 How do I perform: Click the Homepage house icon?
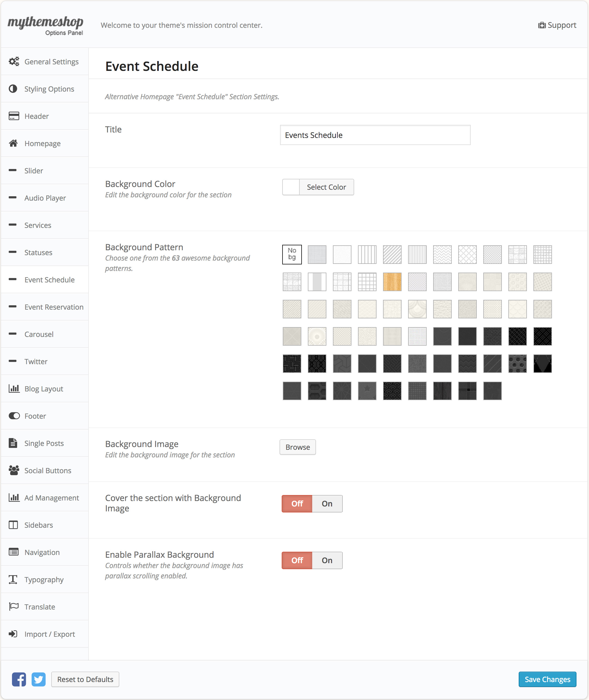13,143
